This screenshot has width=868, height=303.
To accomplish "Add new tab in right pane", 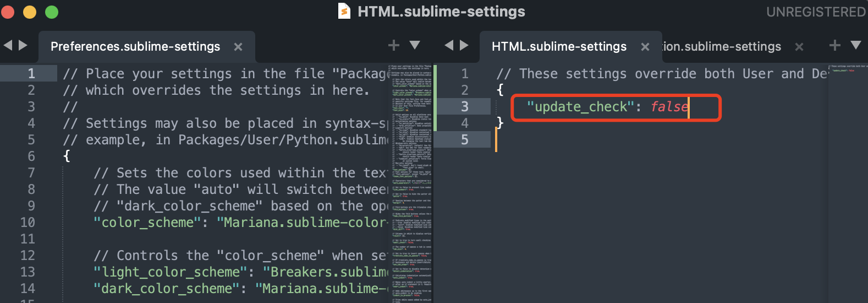I will (x=835, y=45).
